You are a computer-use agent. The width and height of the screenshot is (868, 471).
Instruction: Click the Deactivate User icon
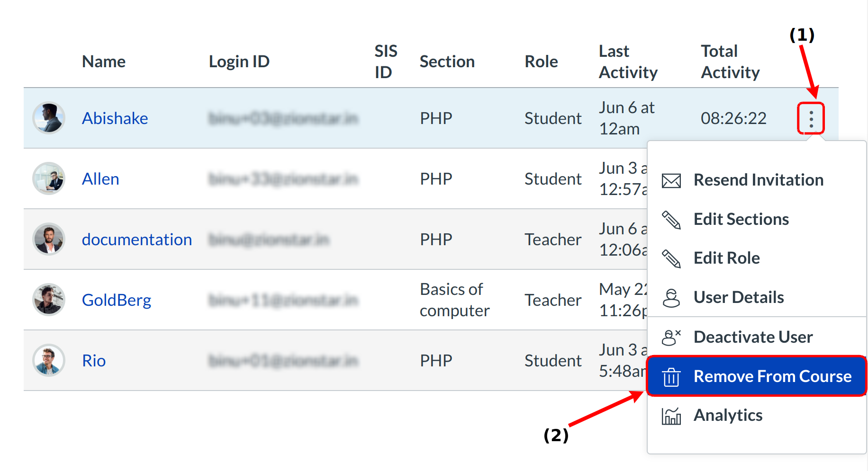(x=671, y=338)
